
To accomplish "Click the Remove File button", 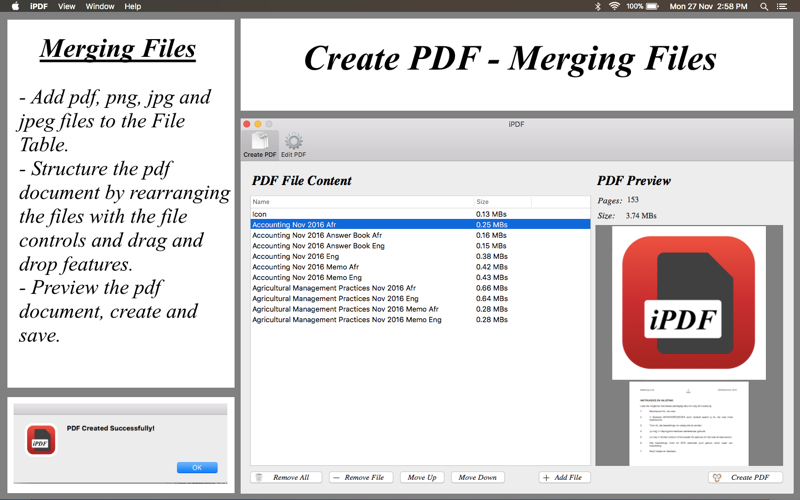I will (x=361, y=477).
